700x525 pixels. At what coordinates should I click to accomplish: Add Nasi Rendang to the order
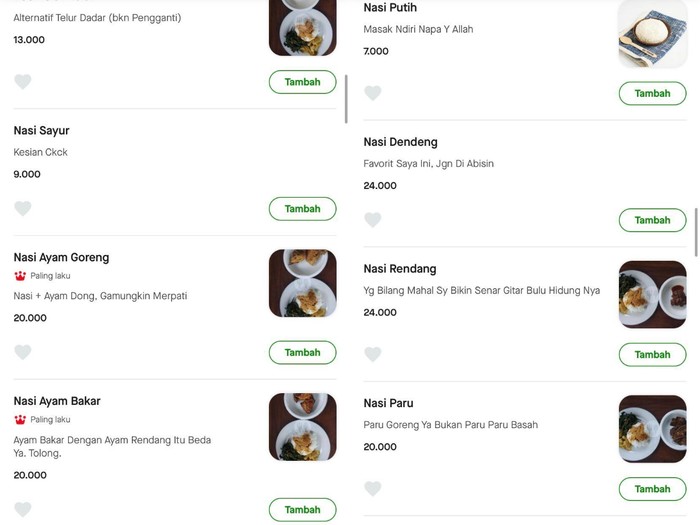[x=652, y=354]
